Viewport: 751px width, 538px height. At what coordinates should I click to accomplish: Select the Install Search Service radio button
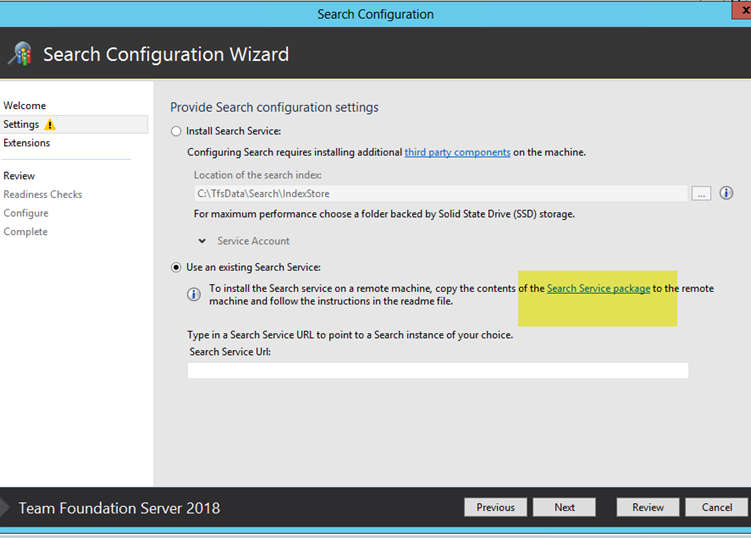pyautogui.click(x=176, y=131)
